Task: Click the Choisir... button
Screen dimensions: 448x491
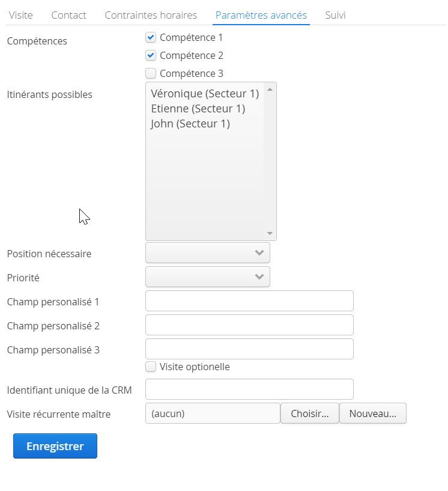Action: [310, 413]
